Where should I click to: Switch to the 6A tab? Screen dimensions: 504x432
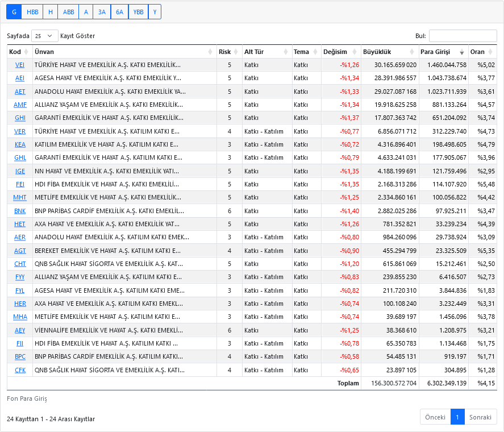tap(119, 12)
